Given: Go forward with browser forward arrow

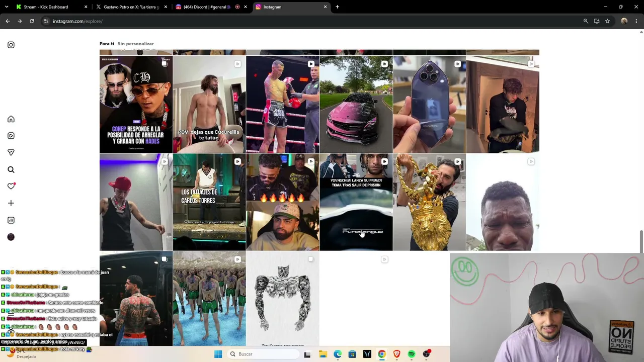Looking at the screenshot, I should tap(20, 21).
